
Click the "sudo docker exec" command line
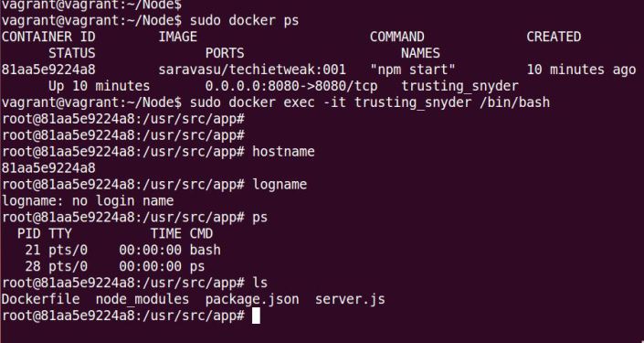[276, 102]
